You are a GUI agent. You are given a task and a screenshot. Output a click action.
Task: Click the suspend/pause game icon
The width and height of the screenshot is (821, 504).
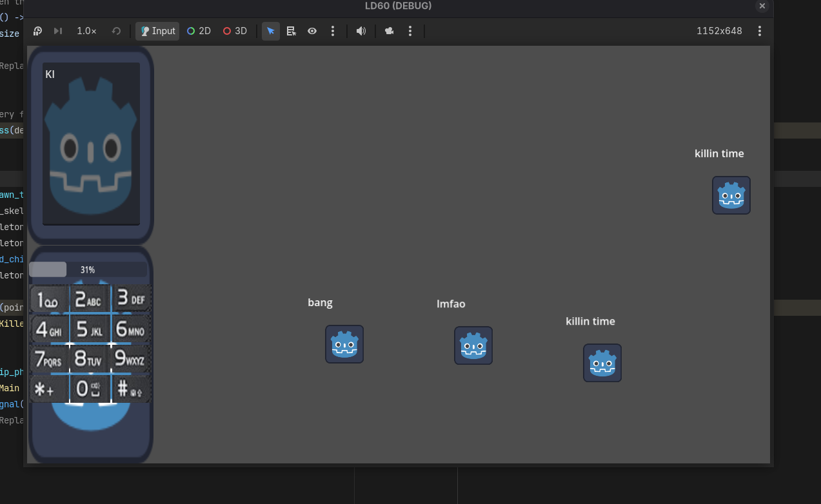coord(37,31)
